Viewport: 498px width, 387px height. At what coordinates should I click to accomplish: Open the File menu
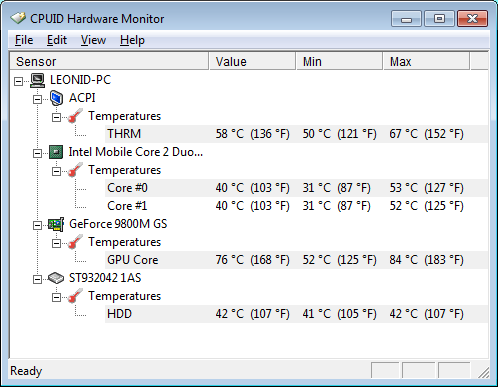coord(24,40)
